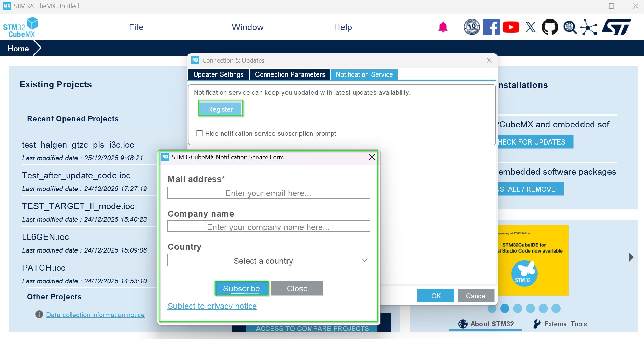Select the second carousel dot indicator
The height and width of the screenshot is (339, 644).
(x=505, y=309)
